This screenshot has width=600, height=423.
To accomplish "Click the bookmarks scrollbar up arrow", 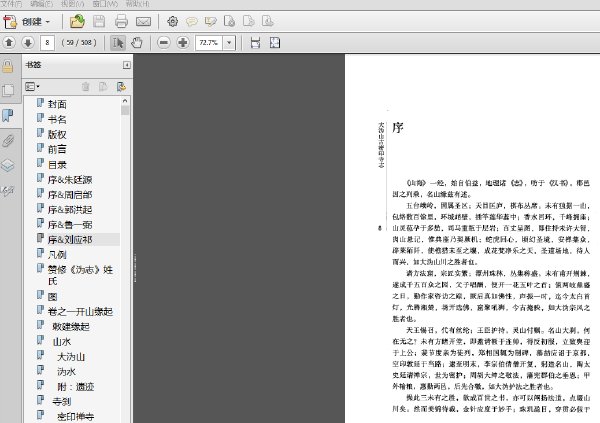I will click(125, 101).
